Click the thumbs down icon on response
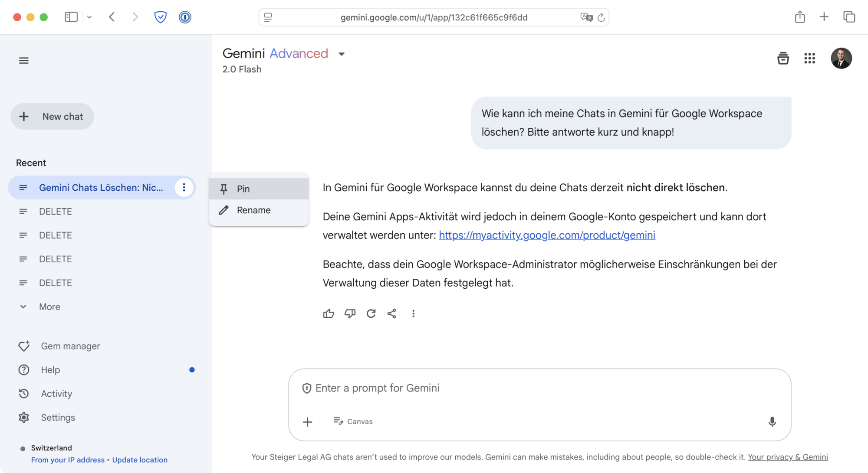 350,313
